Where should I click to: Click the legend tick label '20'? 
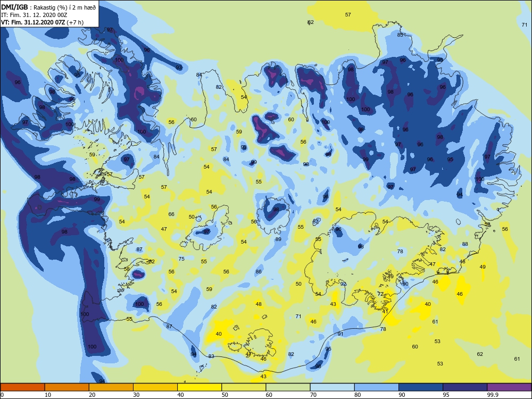92,395
